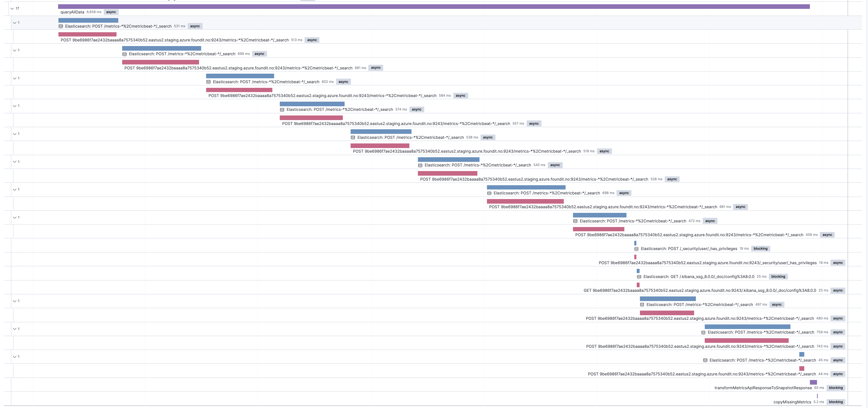Collapse the first Elasticsearch search child row
Viewport: 868px width, 408px height.
point(15,23)
